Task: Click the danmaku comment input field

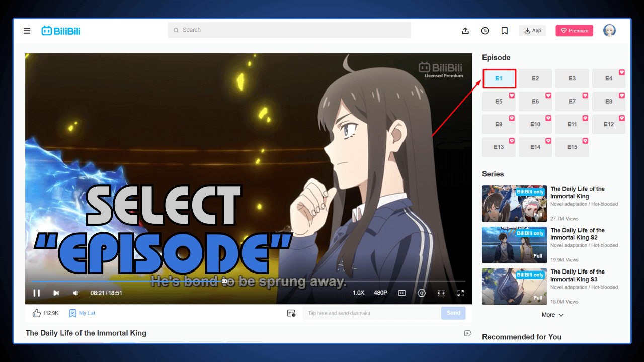Action: pyautogui.click(x=371, y=313)
